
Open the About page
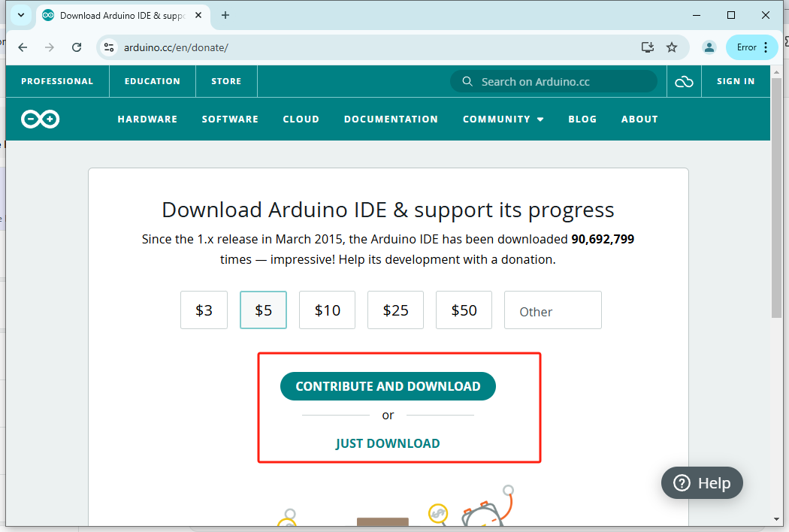tap(639, 119)
